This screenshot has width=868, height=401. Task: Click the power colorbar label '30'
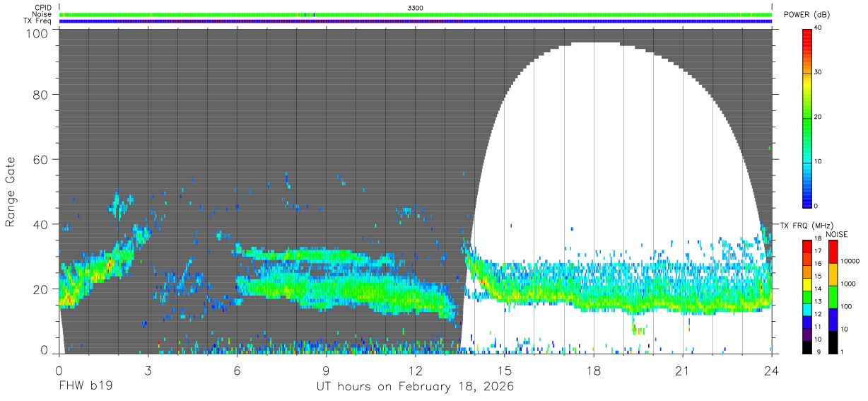coord(818,72)
